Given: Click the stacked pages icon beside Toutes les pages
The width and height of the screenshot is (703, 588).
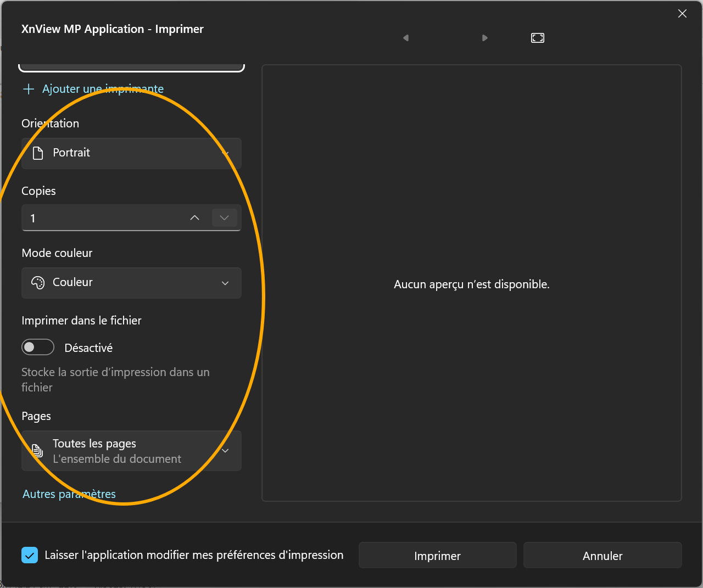Looking at the screenshot, I should 37,451.
